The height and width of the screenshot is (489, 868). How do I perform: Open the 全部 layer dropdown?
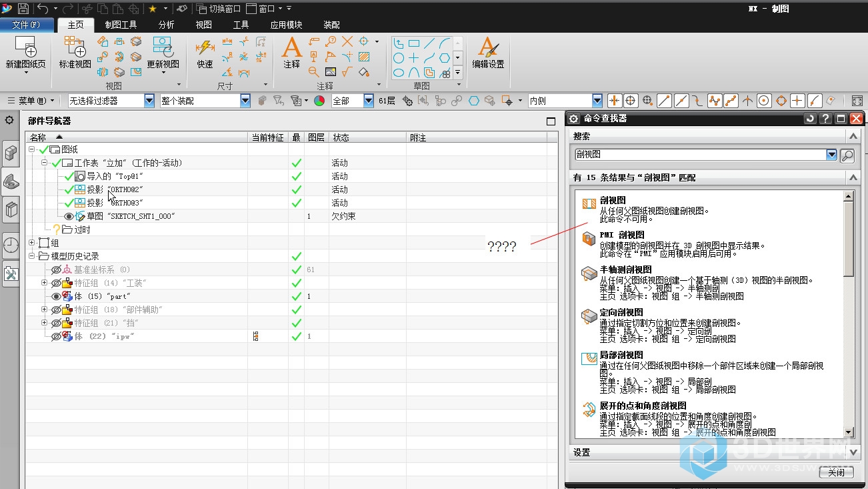coord(369,101)
